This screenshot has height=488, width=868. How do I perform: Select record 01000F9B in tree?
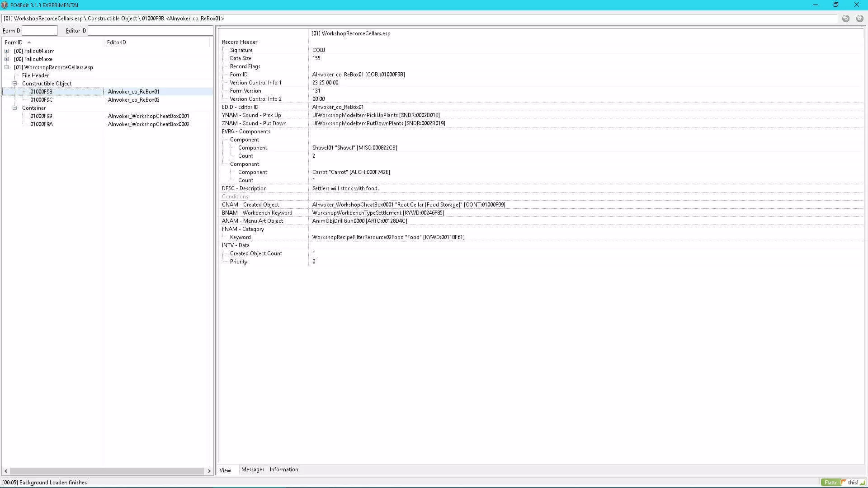(x=41, y=92)
